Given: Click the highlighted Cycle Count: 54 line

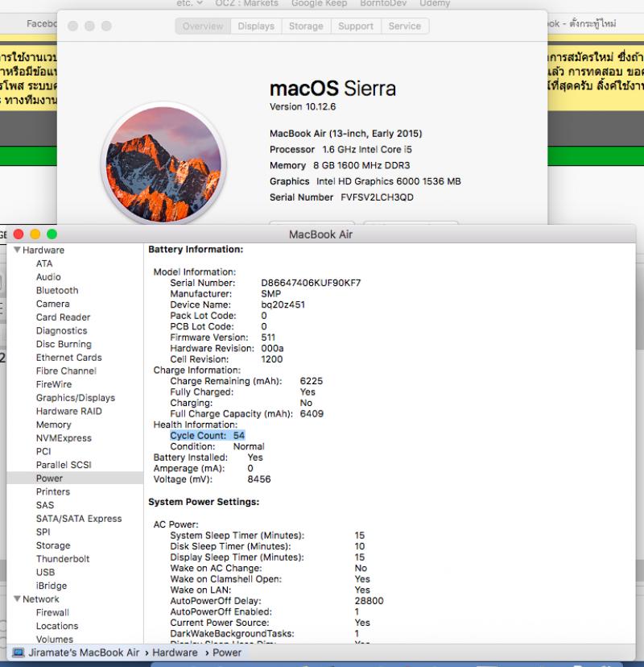Looking at the screenshot, I should pyautogui.click(x=208, y=436).
